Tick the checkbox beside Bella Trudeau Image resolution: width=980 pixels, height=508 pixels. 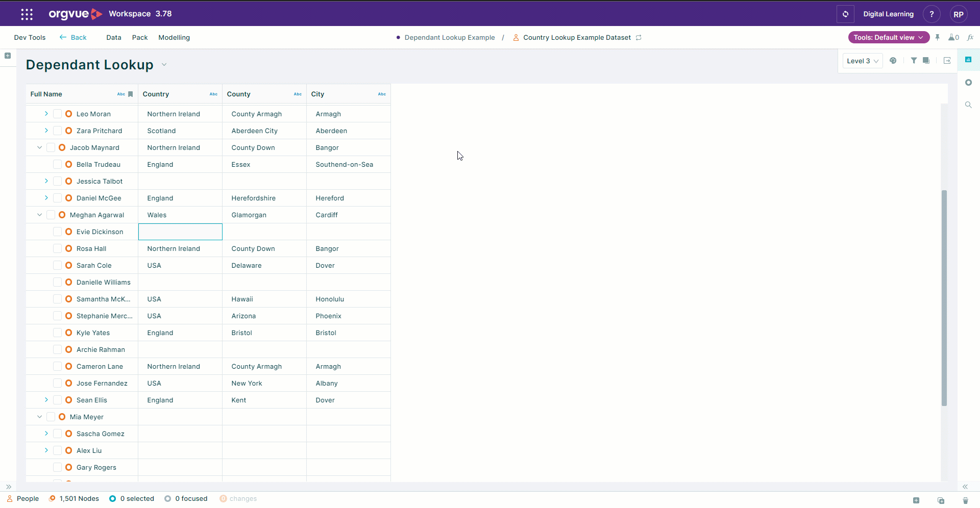point(58,164)
